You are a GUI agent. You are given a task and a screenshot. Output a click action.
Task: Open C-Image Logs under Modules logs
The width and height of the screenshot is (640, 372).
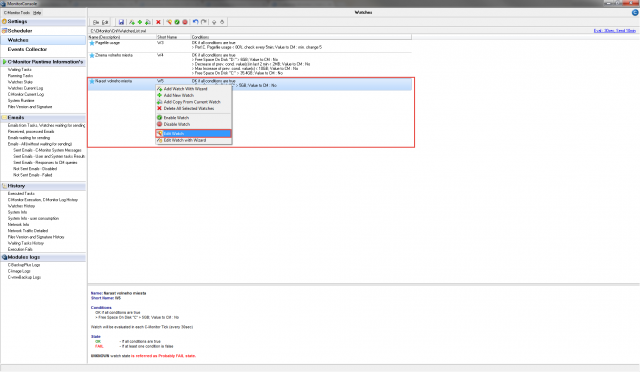pyautogui.click(x=19, y=271)
